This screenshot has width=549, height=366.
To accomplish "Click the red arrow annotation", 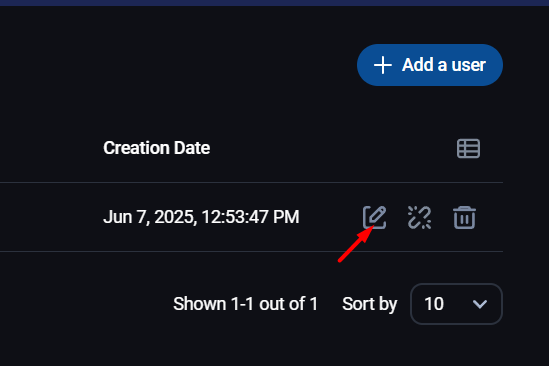I will 355,246.
